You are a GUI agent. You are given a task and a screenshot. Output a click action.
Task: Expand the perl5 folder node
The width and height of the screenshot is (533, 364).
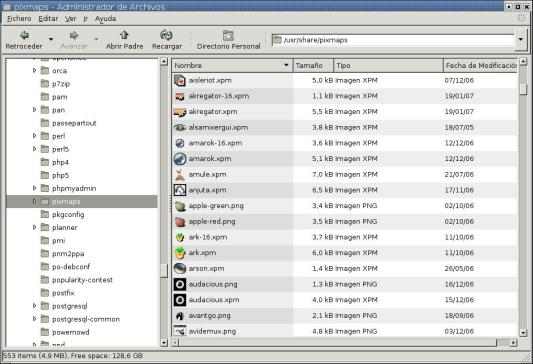(x=34, y=149)
